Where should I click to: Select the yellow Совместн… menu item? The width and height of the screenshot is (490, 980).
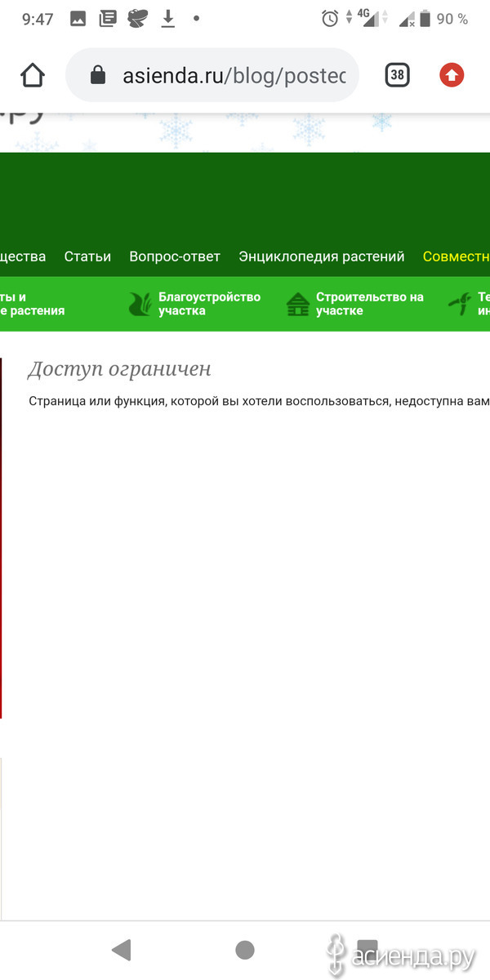pos(456,256)
